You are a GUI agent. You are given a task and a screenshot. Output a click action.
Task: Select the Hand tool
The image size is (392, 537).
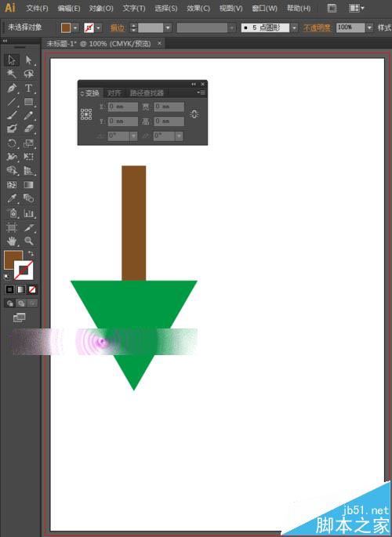(x=12, y=241)
